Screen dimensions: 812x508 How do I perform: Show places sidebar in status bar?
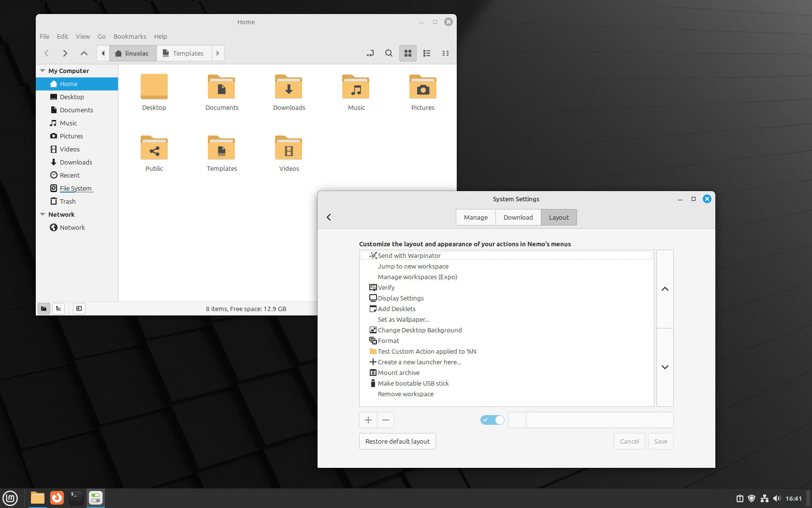44,309
